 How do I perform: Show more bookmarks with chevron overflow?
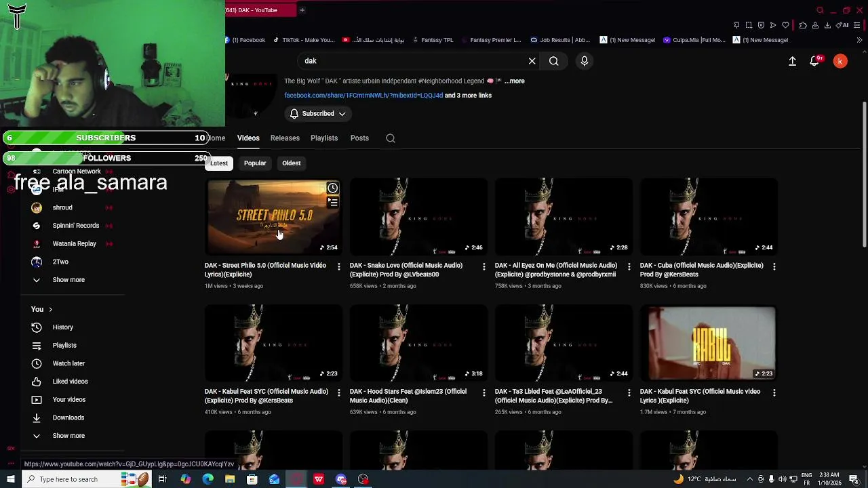859,40
